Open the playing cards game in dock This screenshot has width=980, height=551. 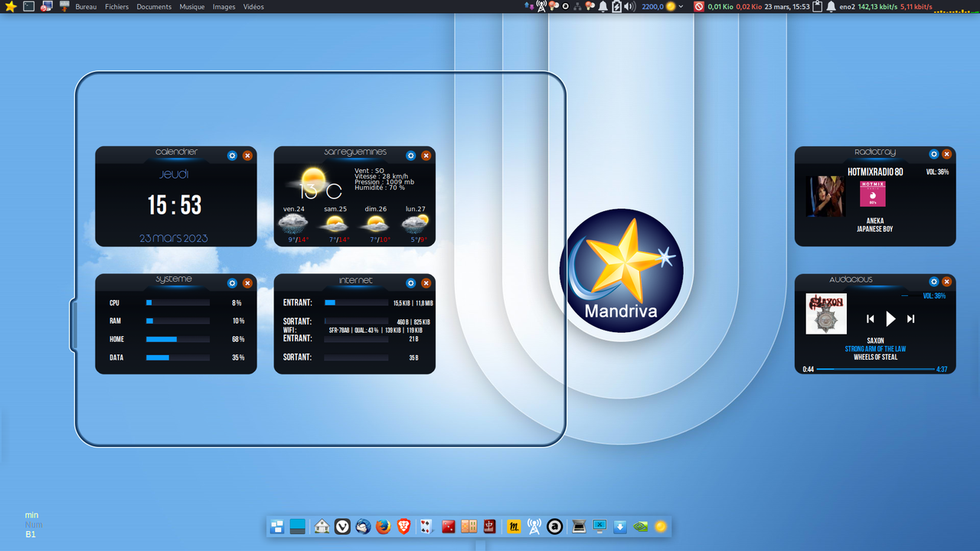point(427,527)
